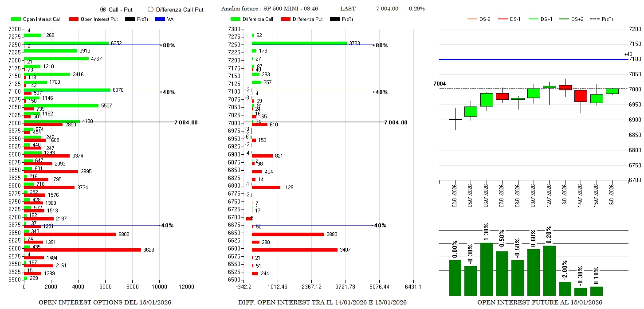Click the 6370 call bar at strike 7100
Image resolution: width=644 pixels, height=309 pixels.
point(67,90)
